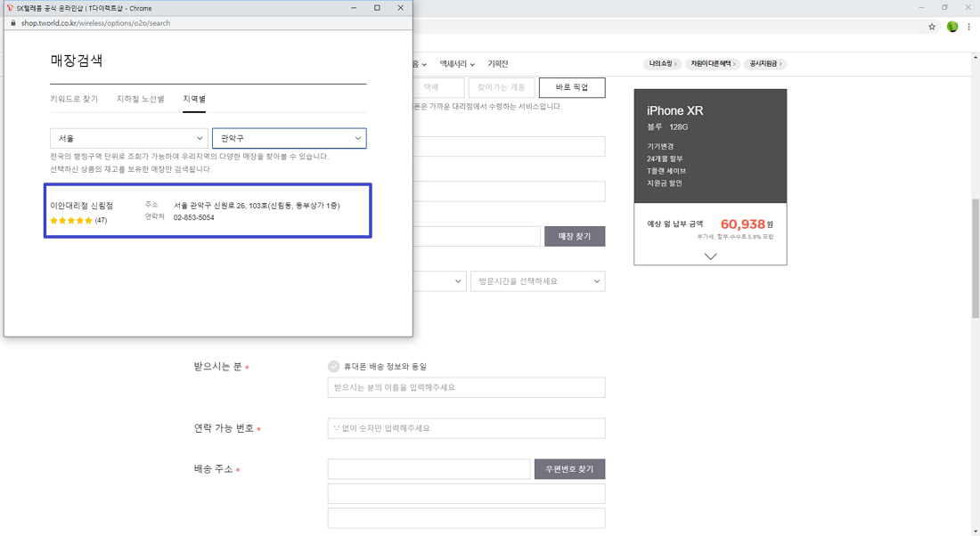The image size is (980, 536).
Task: Switch to the 지하철 노선별 tab
Action: coord(140,99)
